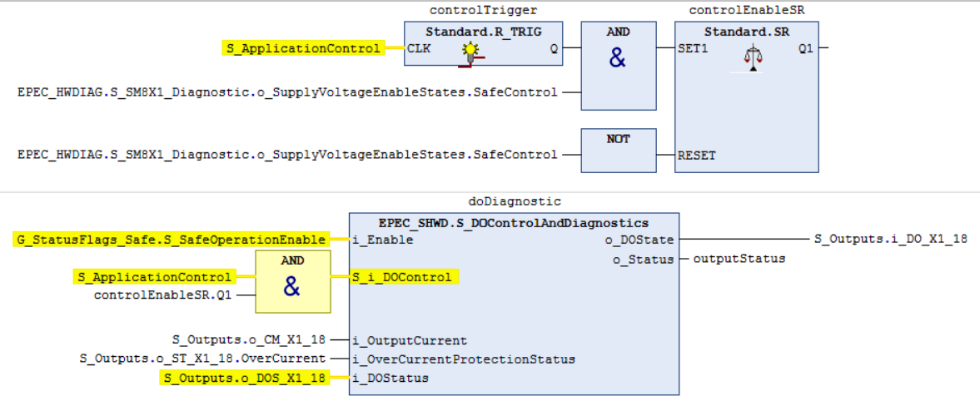Select S_ApplicationControl input on CLK pin

pyautogui.click(x=302, y=48)
